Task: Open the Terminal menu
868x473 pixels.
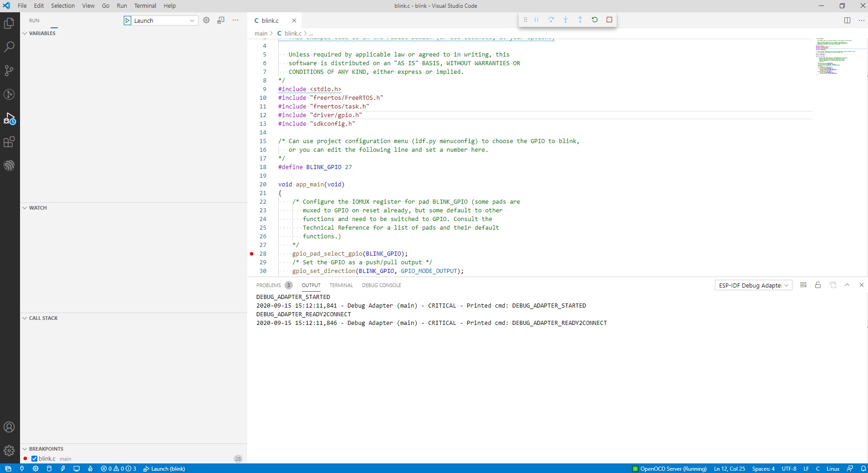Action: coord(145,5)
